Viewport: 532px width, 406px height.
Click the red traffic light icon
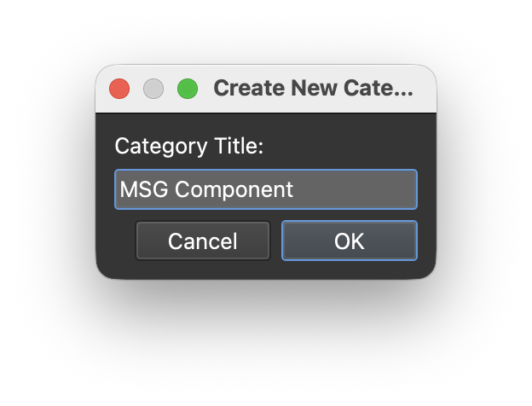point(119,89)
